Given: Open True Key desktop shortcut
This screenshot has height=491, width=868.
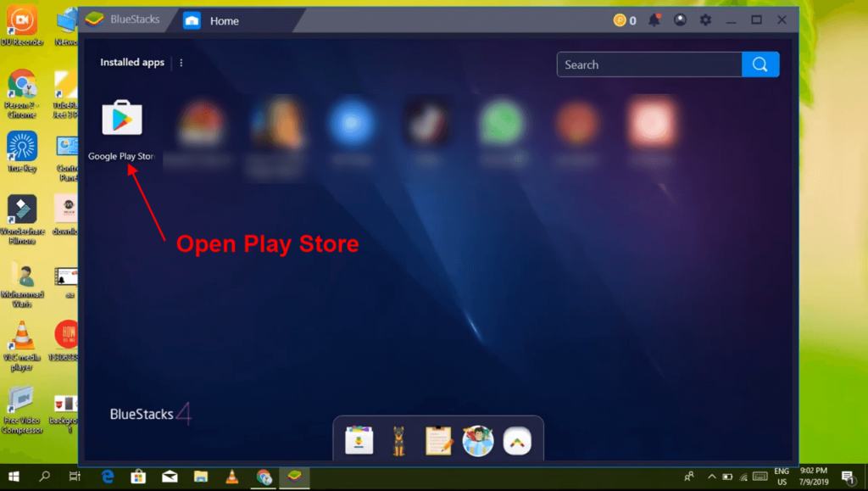Looking at the screenshot, I should 22,153.
